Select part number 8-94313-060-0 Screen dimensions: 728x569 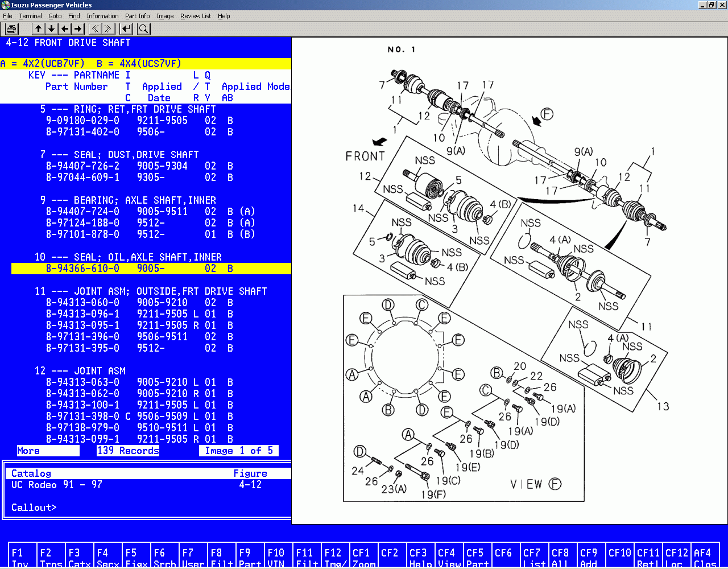[82, 303]
